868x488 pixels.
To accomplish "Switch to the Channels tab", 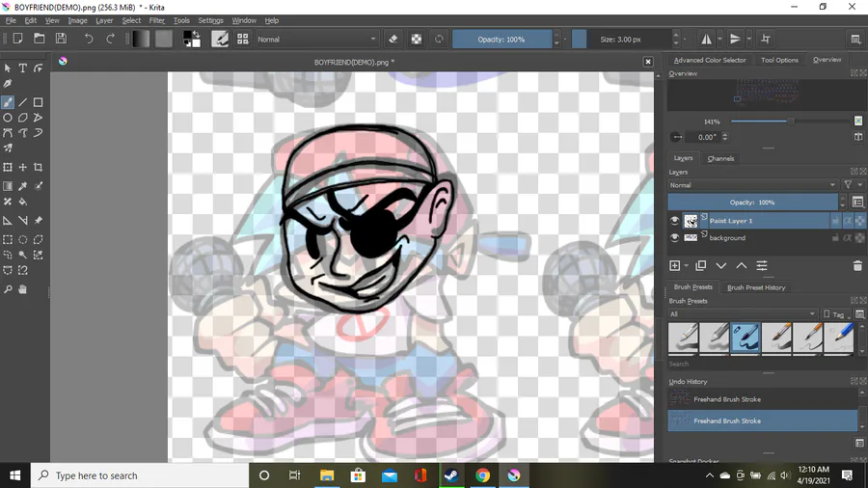I will (x=720, y=159).
